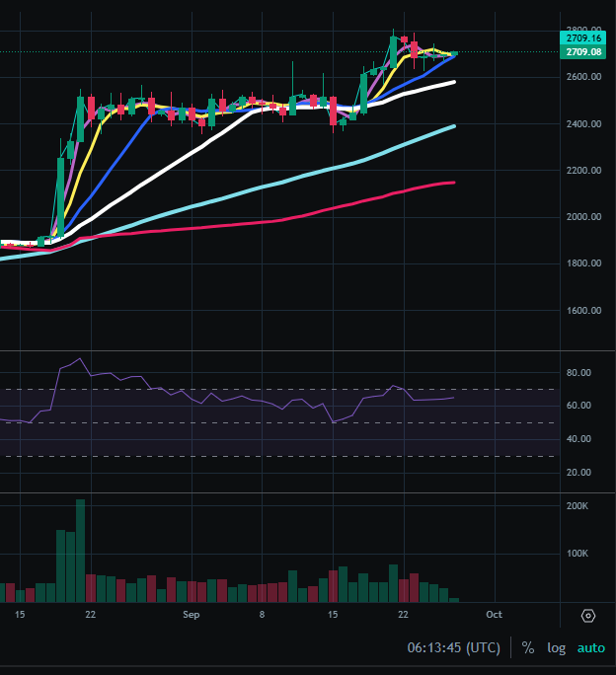Click the 1600.00 price axis label

pos(583,311)
